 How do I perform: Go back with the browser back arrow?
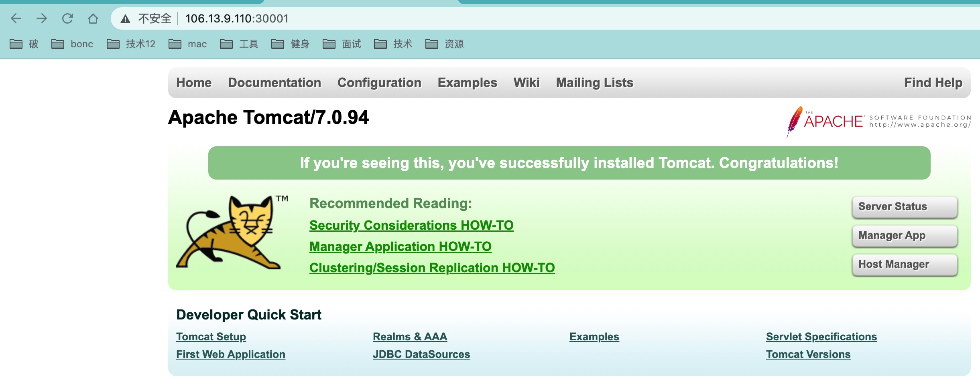coord(16,18)
